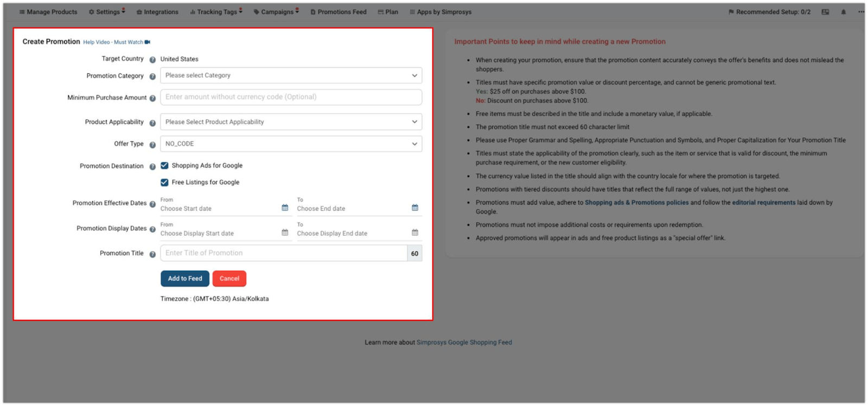Click help icon beside Promotion Title
This screenshot has width=868, height=406.
click(x=152, y=254)
